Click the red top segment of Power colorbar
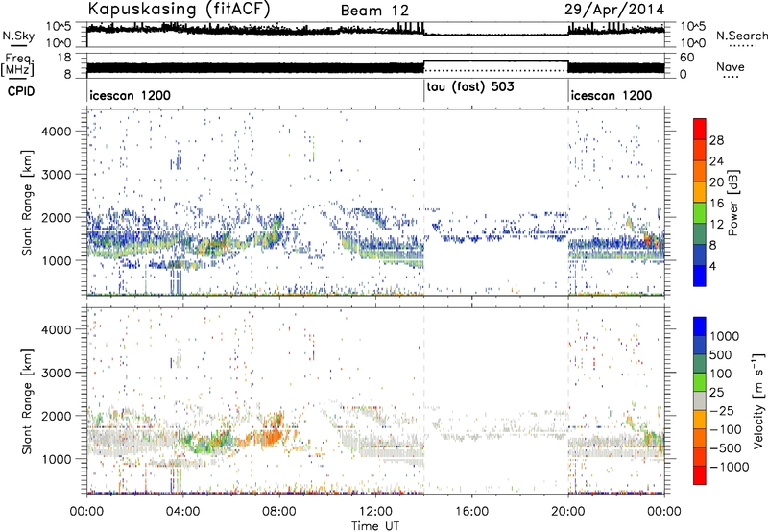This screenshot has height=532, width=768. tap(700, 129)
